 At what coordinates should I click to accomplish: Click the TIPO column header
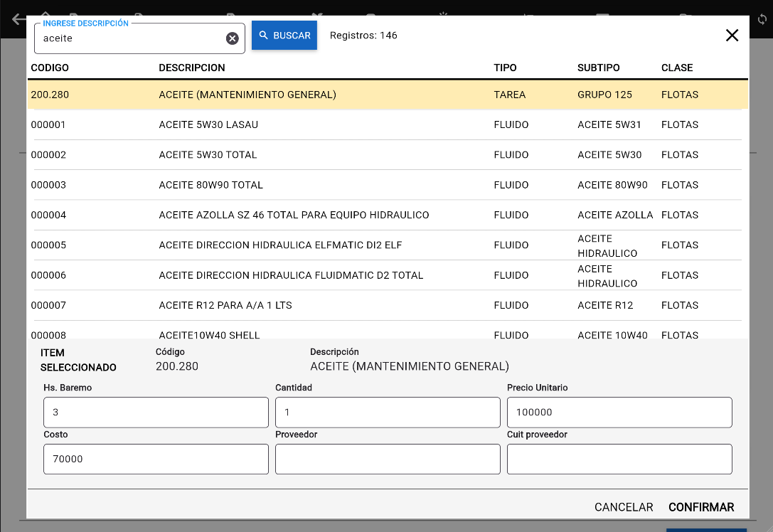(506, 68)
